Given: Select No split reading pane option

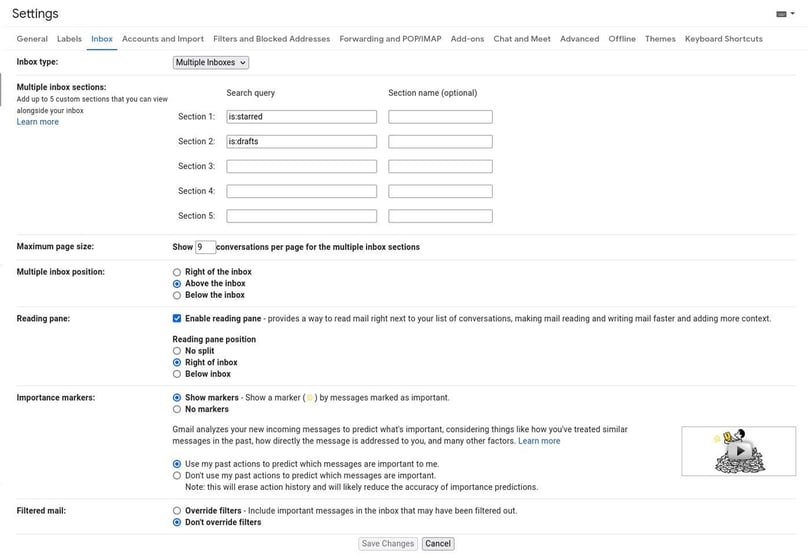Looking at the screenshot, I should pyautogui.click(x=177, y=351).
